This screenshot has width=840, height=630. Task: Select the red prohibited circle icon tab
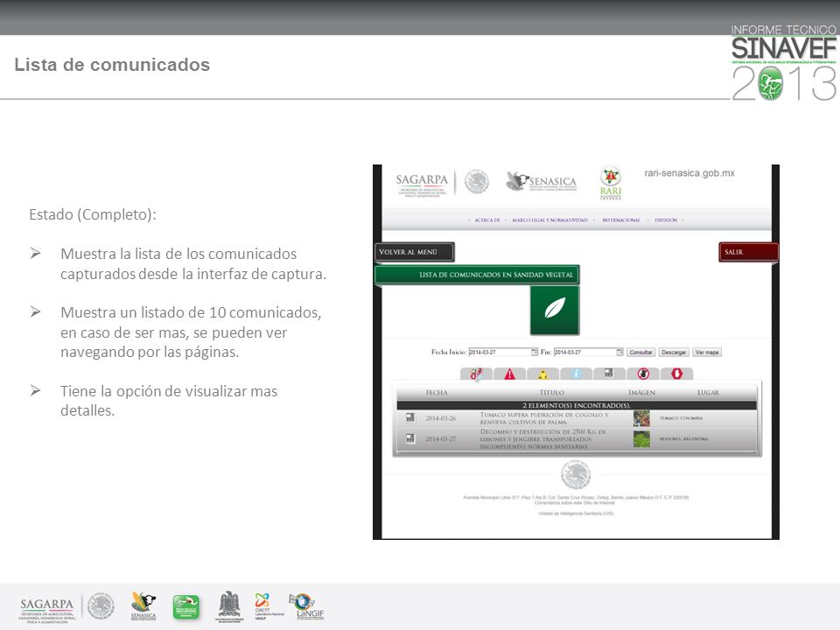coord(643,374)
